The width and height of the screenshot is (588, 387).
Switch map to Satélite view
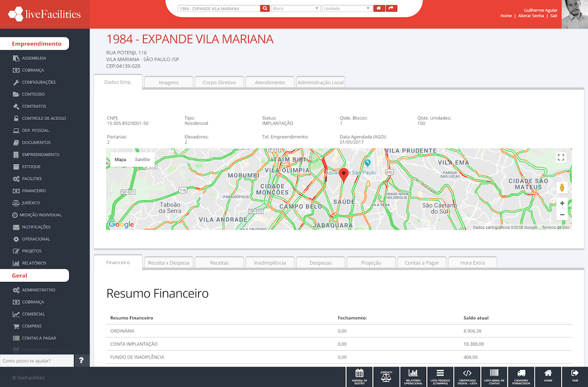point(143,160)
